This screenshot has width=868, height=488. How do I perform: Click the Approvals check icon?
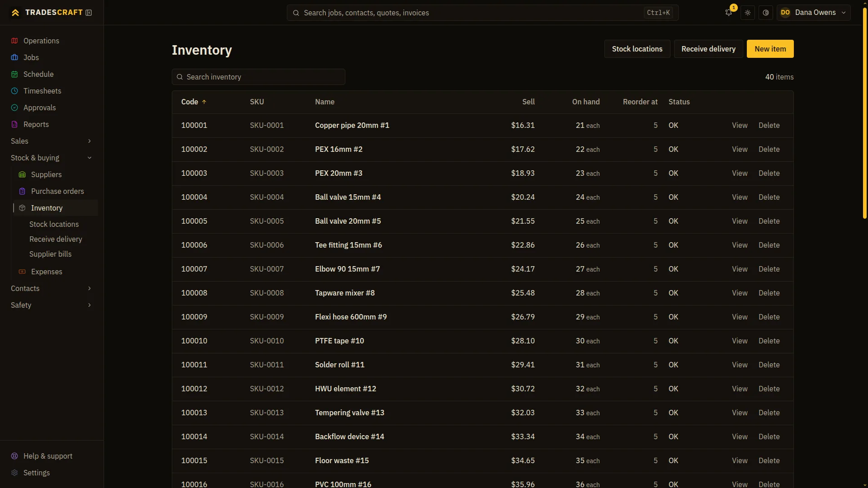pos(14,108)
